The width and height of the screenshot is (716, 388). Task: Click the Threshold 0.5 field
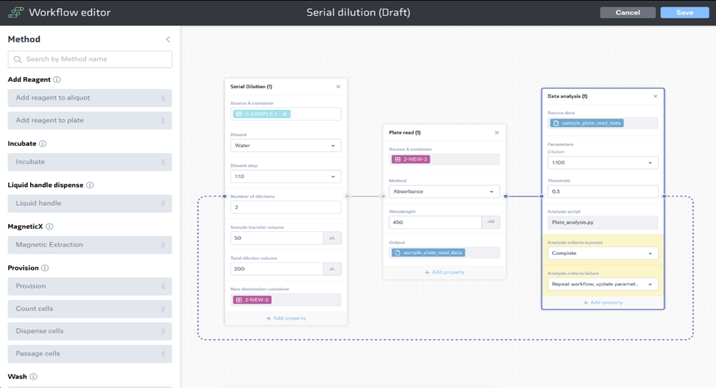(x=603, y=192)
